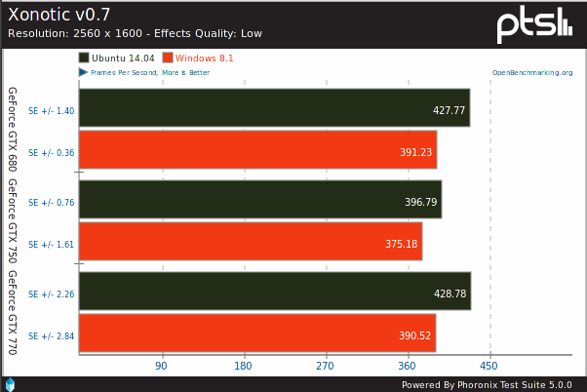Click the SE +/- 0.36 label
The height and width of the screenshot is (392, 587).
52,153
